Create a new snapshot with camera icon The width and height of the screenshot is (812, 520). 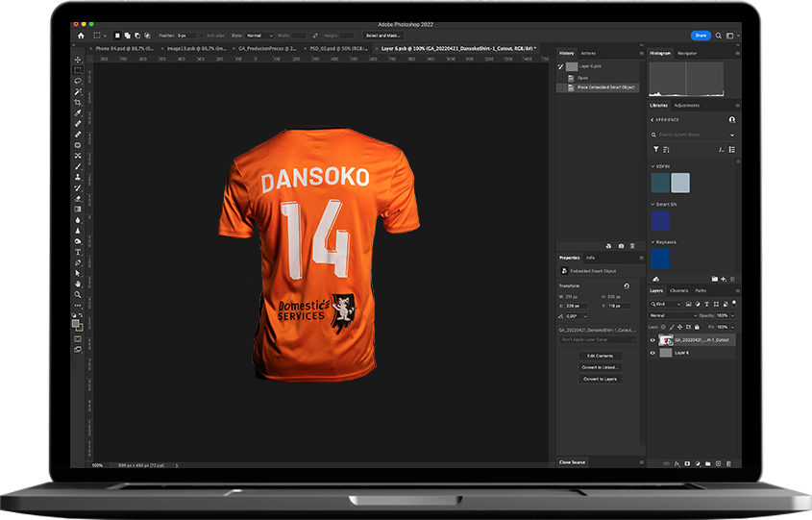[x=621, y=246]
